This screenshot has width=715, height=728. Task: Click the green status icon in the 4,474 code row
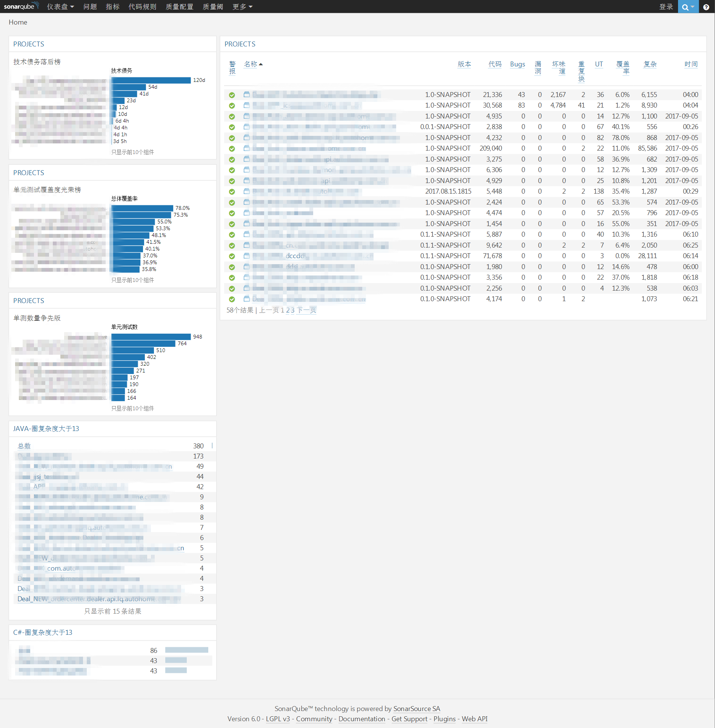click(x=232, y=213)
